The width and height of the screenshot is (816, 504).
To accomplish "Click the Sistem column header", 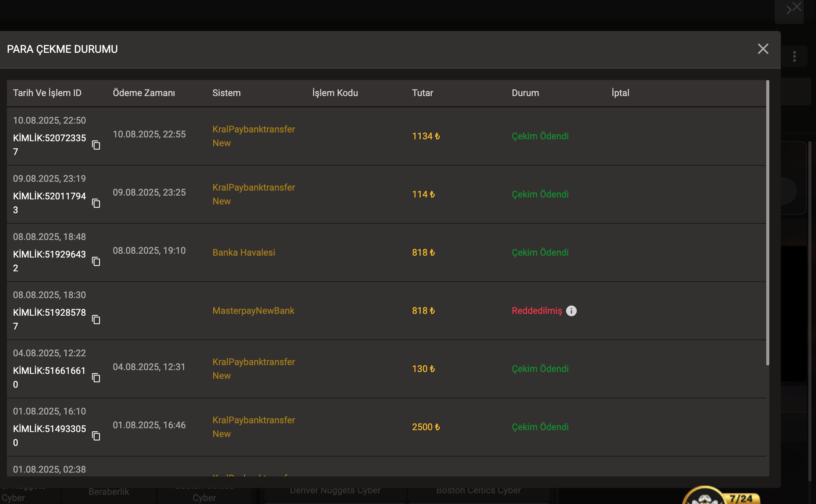I will pos(226,93).
